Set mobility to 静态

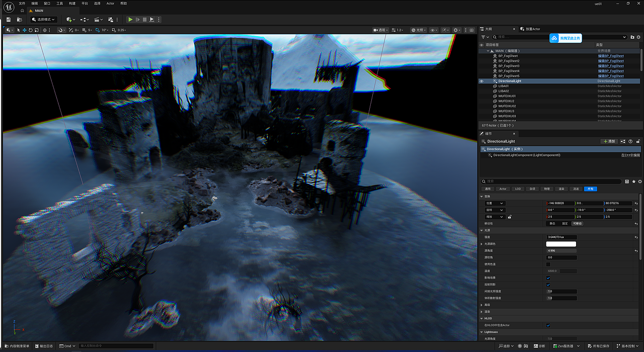552,224
